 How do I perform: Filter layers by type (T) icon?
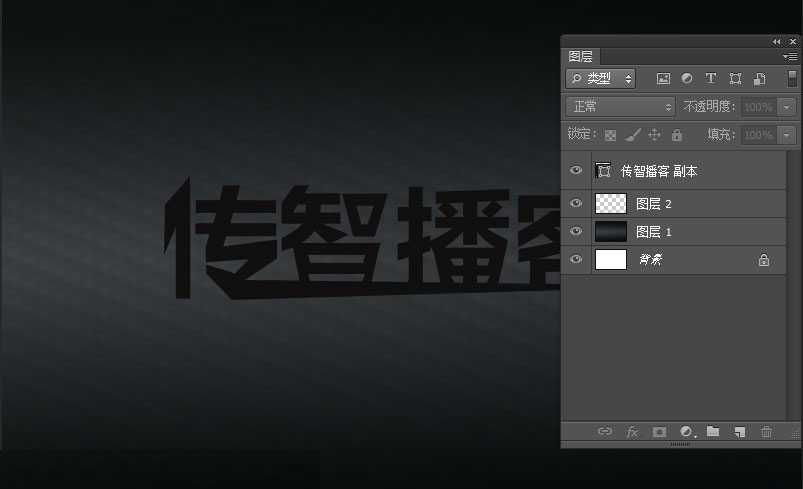point(711,78)
